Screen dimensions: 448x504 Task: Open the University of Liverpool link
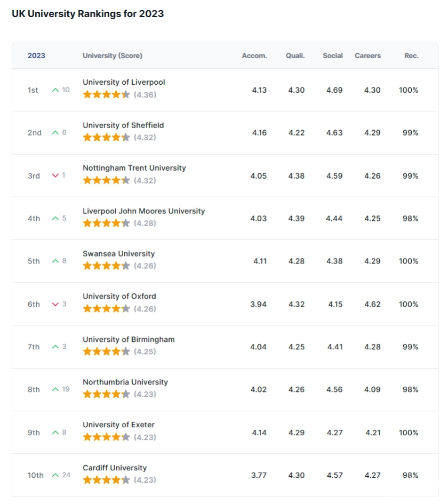[124, 82]
